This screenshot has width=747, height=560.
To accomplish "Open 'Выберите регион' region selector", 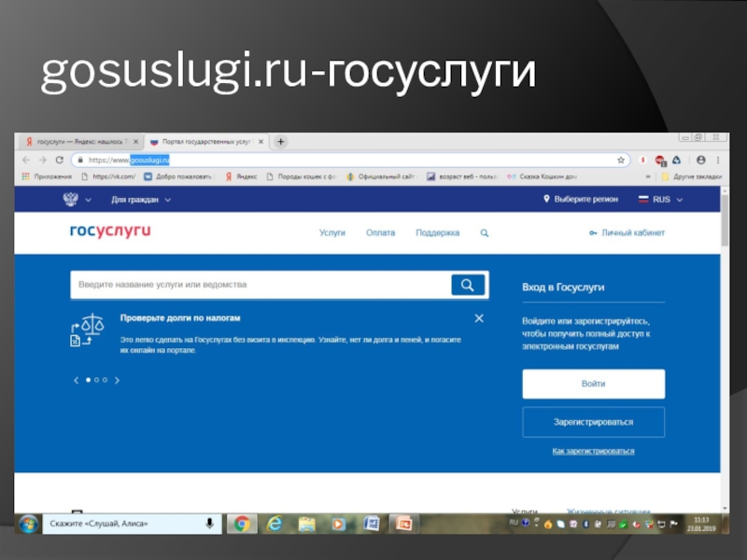I will coord(581,200).
